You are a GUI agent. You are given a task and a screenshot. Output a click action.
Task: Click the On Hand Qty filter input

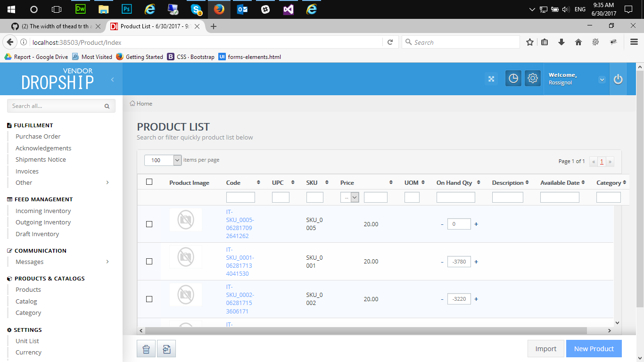pos(456,197)
